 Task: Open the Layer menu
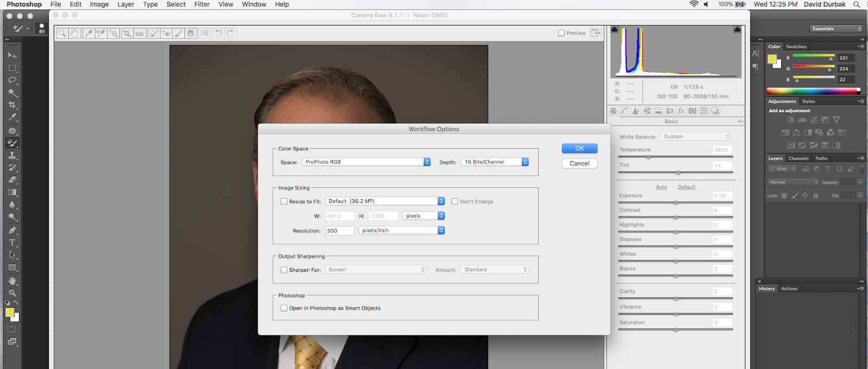(126, 4)
